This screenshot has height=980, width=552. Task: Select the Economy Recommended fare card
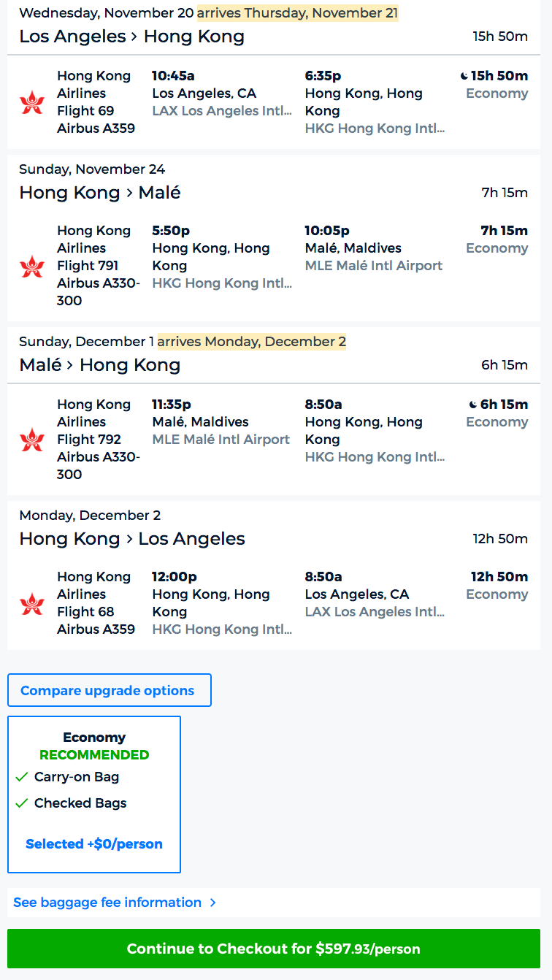point(94,794)
